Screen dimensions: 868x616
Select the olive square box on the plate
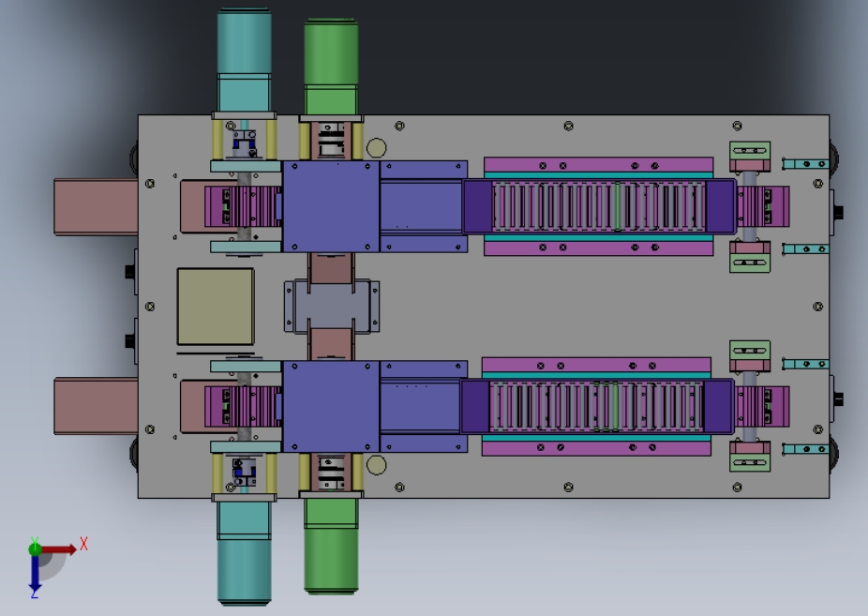click(x=216, y=307)
